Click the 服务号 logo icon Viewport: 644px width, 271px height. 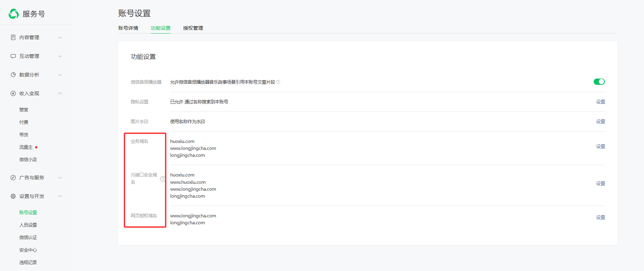(x=14, y=14)
